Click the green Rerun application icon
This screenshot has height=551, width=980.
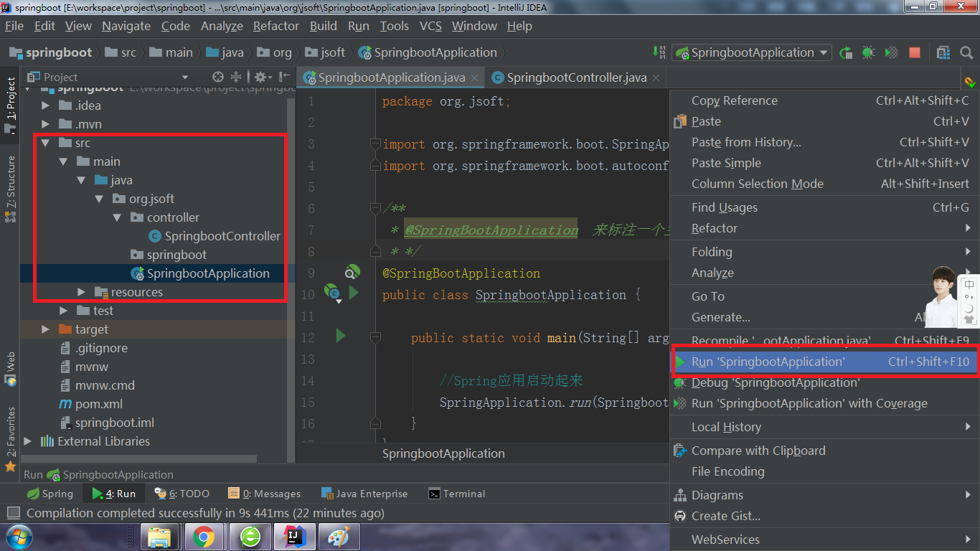coord(847,52)
